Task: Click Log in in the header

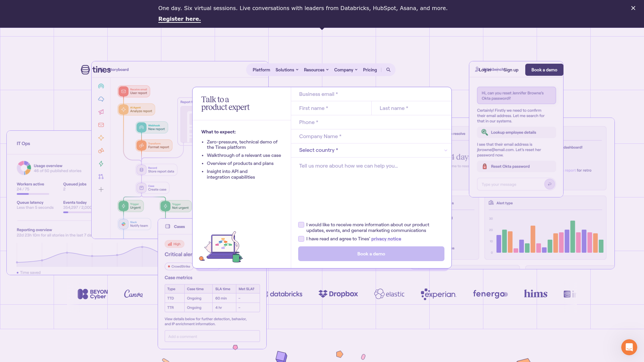Action: click(485, 70)
